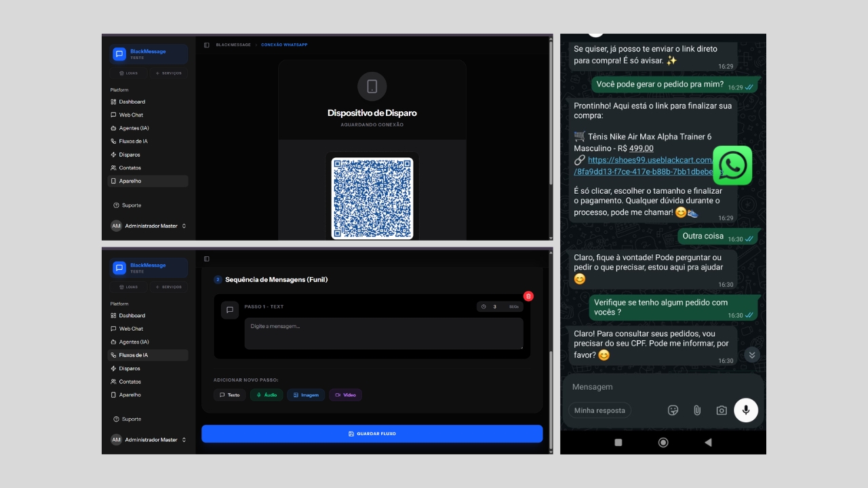Click Lojas button in the Funil panel
The height and width of the screenshot is (488, 868).
click(129, 287)
